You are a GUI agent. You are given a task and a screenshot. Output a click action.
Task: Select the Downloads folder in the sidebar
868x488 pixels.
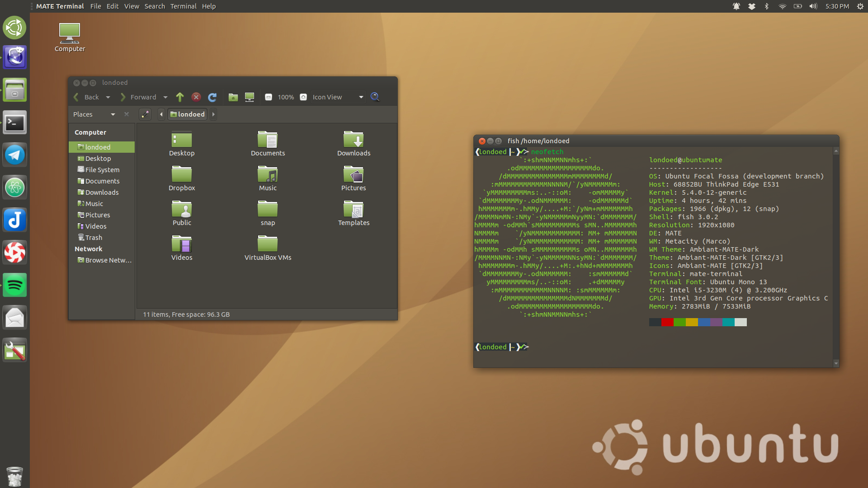102,192
